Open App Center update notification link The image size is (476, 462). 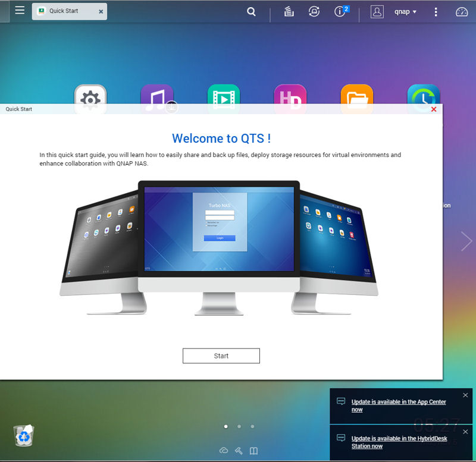tap(399, 406)
